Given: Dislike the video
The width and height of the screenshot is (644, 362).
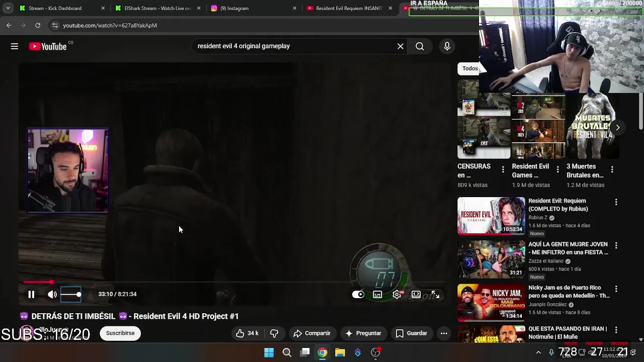Looking at the screenshot, I should 274,333.
